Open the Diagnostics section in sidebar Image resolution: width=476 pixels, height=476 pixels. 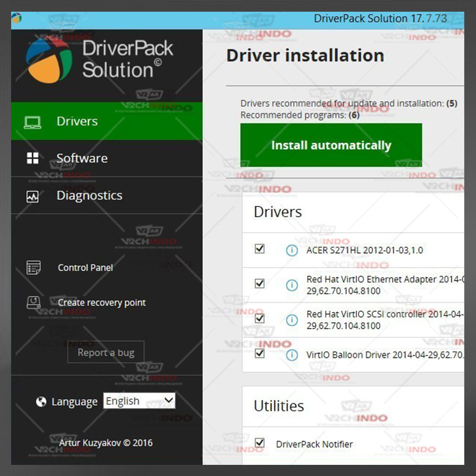click(107, 195)
